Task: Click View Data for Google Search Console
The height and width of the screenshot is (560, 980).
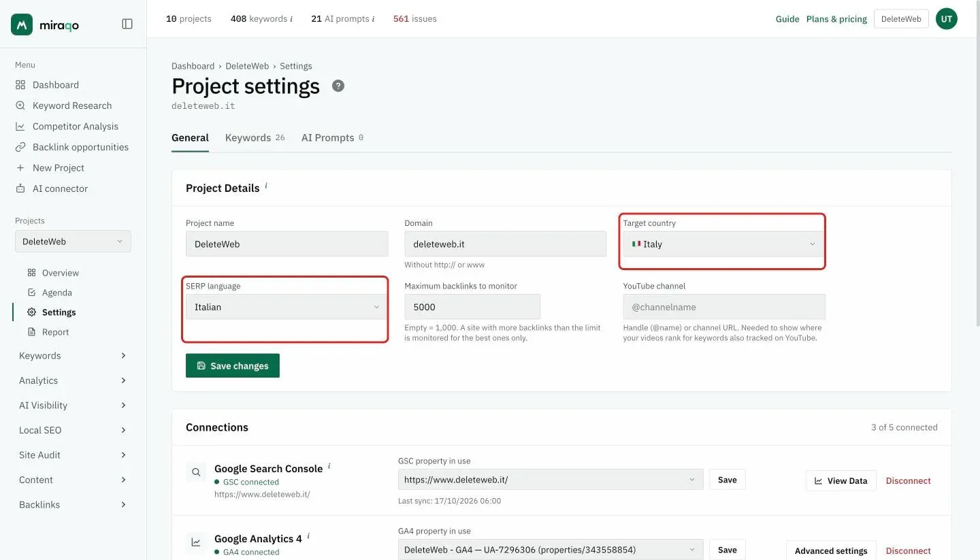Action: [x=841, y=480]
